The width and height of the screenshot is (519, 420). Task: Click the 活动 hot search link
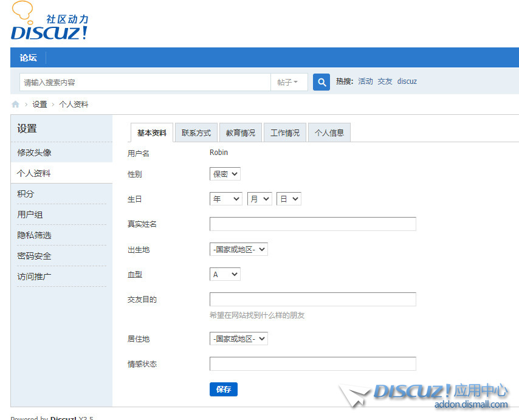(x=365, y=81)
